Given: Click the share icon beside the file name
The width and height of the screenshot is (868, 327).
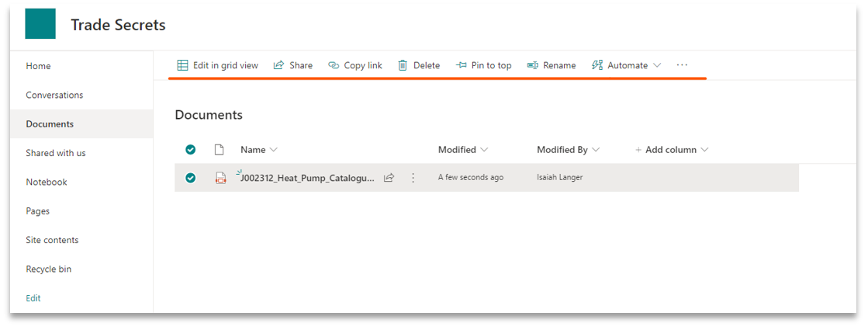Looking at the screenshot, I should tap(389, 178).
